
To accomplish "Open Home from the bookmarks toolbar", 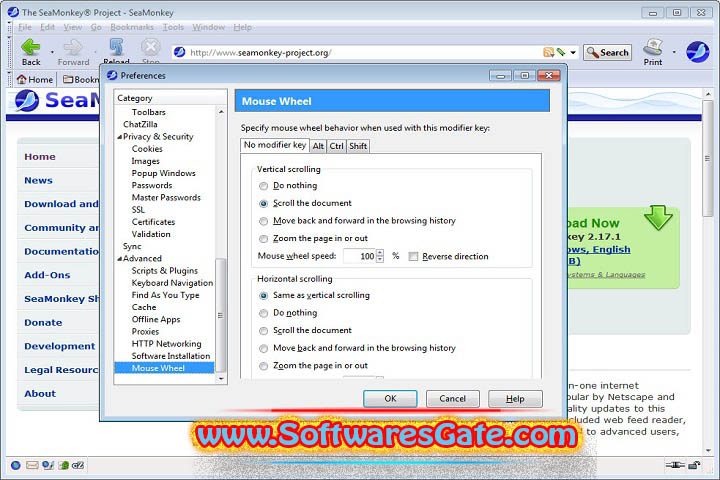I will tap(35, 79).
